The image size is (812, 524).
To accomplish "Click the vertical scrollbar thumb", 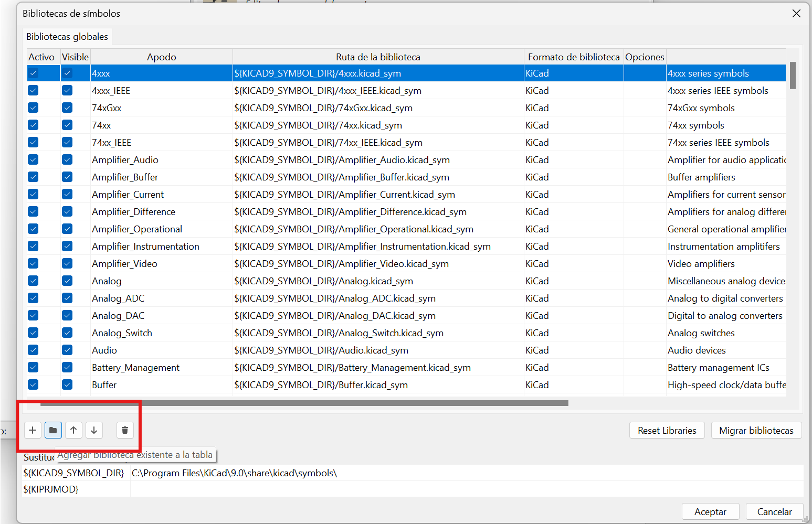I will (793, 76).
